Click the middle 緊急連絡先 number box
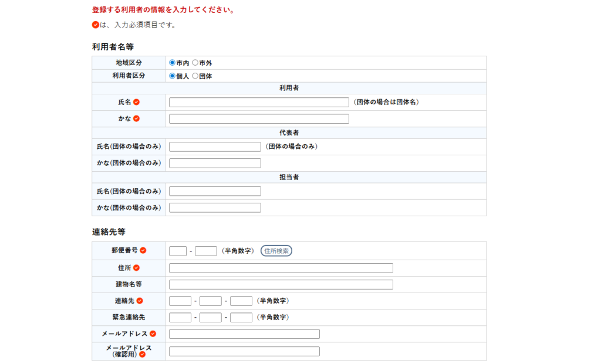This screenshot has height=364, width=601. point(211,318)
